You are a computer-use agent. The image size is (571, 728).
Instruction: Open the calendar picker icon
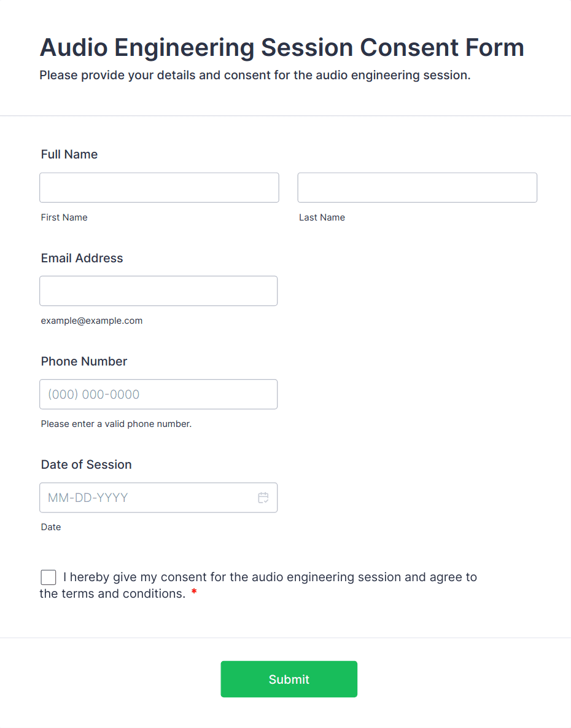(x=263, y=498)
